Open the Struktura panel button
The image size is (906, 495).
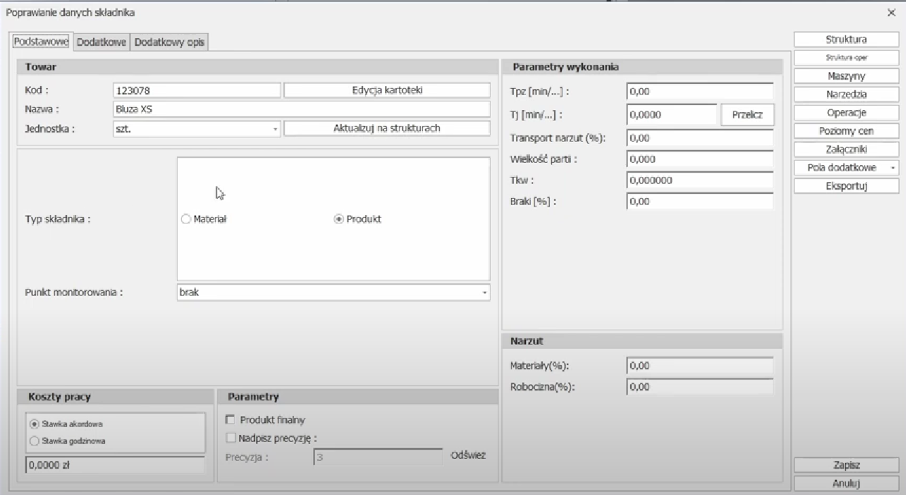point(845,40)
